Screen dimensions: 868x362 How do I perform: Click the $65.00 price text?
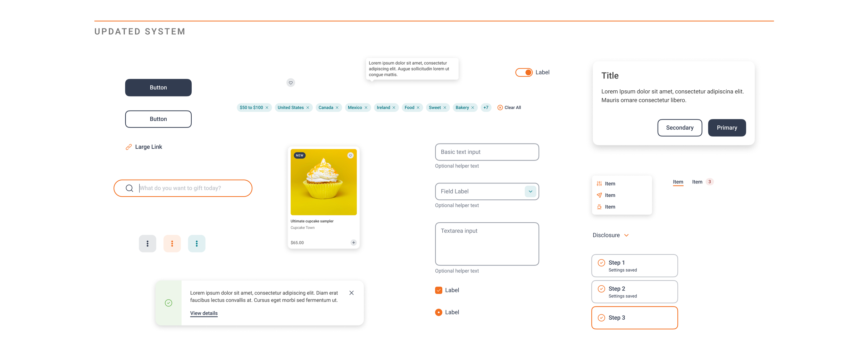297,242
